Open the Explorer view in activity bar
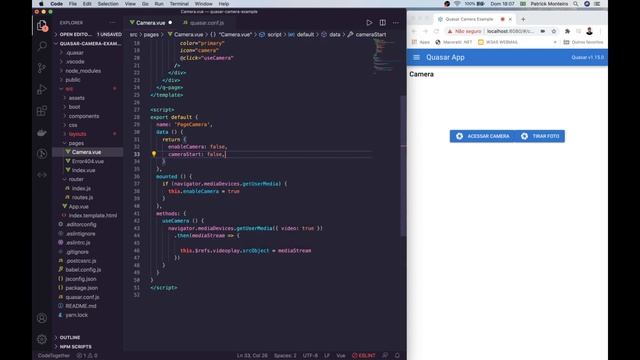Viewport: 640px width, 360px height. point(42,26)
